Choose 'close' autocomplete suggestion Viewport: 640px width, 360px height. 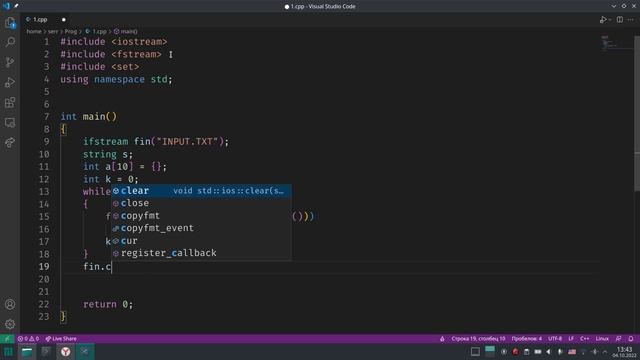point(202,203)
